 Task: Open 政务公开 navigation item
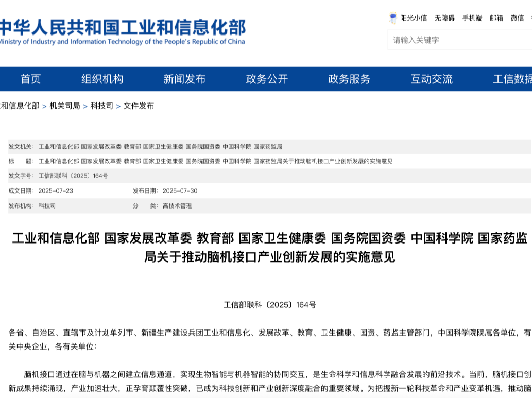(267, 79)
